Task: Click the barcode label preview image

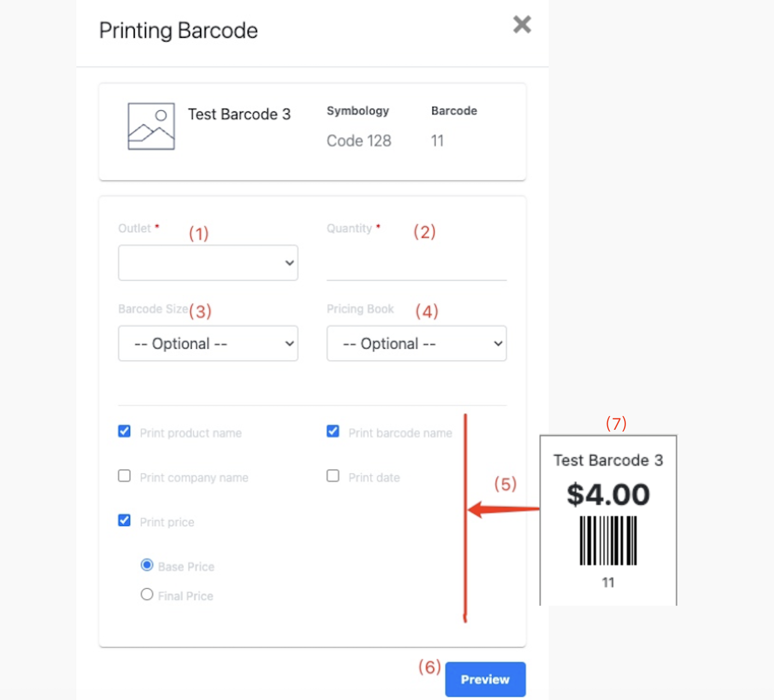Action: tap(608, 520)
